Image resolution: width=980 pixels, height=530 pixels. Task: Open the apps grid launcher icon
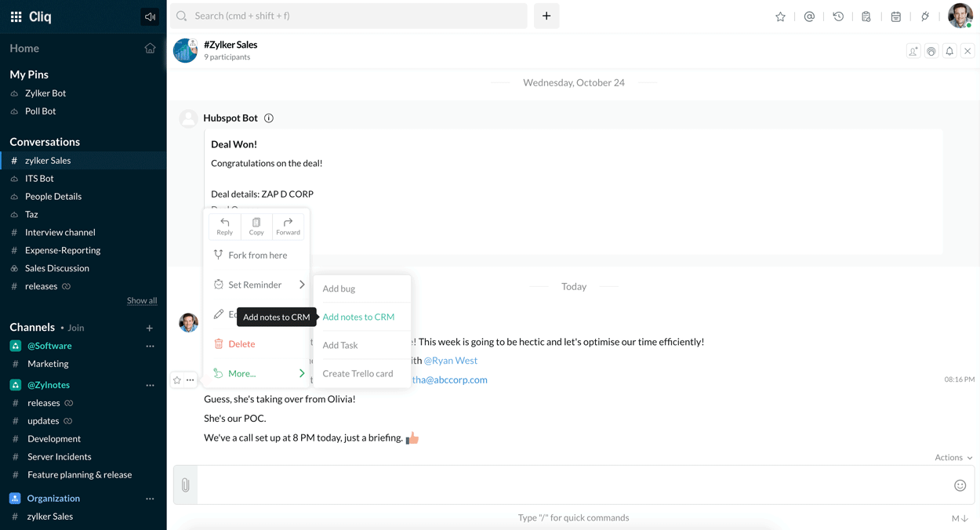[16, 16]
